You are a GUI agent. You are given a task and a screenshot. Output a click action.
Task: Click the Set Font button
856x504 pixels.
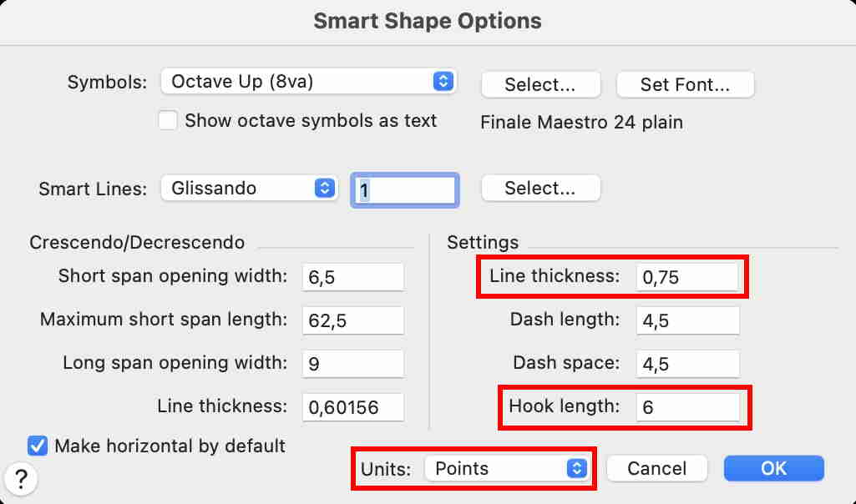tap(685, 84)
